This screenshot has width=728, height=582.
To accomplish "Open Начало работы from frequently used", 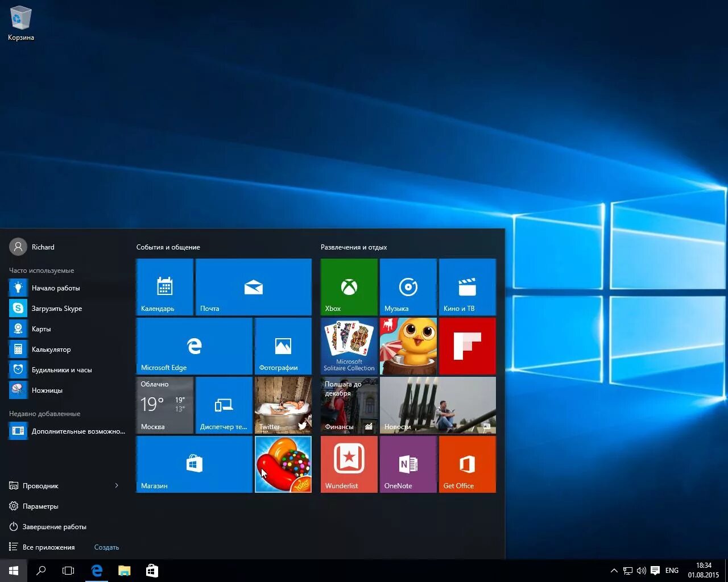I will pyautogui.click(x=67, y=288).
